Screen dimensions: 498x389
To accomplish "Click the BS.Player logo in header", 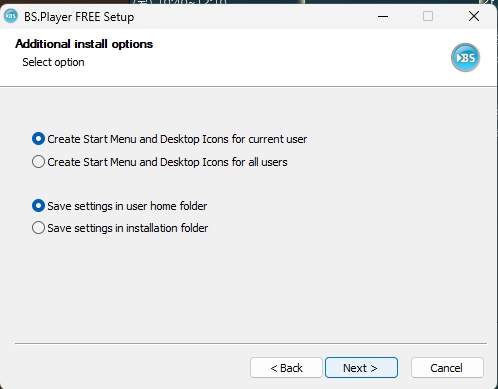I will click(465, 57).
